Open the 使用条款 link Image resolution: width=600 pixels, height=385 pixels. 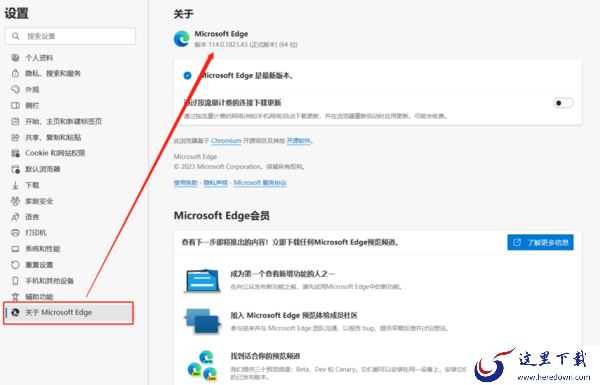pyautogui.click(x=186, y=183)
